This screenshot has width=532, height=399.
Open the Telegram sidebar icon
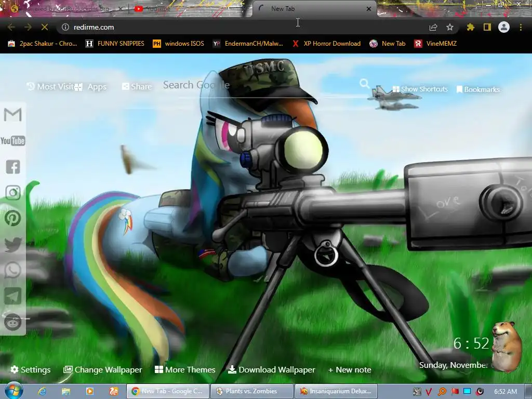[x=13, y=296]
